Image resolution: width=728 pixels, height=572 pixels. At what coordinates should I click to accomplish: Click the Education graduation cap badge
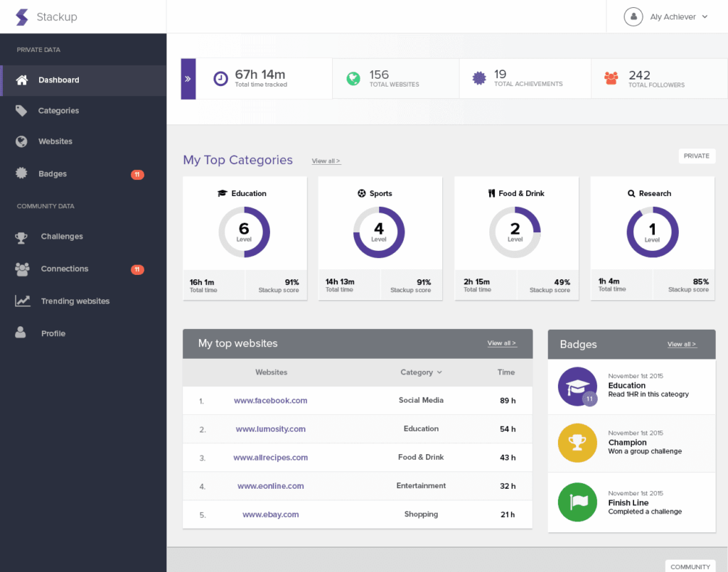coord(577,387)
